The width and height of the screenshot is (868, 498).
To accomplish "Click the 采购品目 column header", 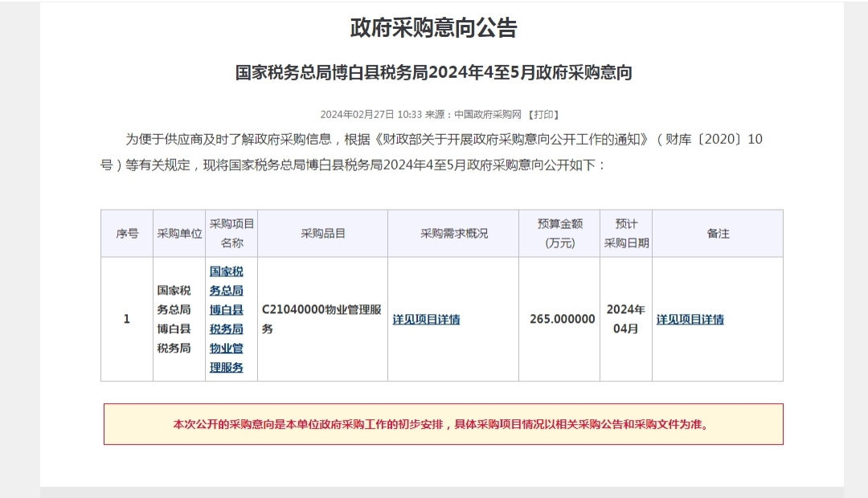I will pos(323,234).
